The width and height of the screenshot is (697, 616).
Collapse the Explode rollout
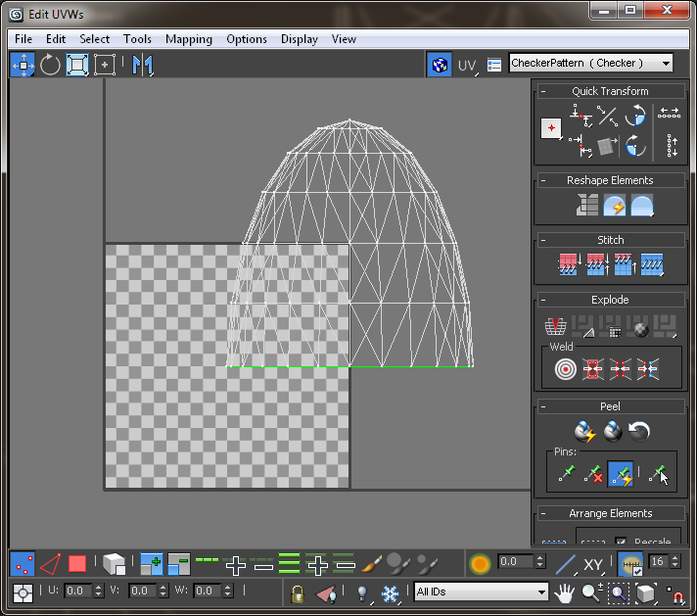pos(543,300)
